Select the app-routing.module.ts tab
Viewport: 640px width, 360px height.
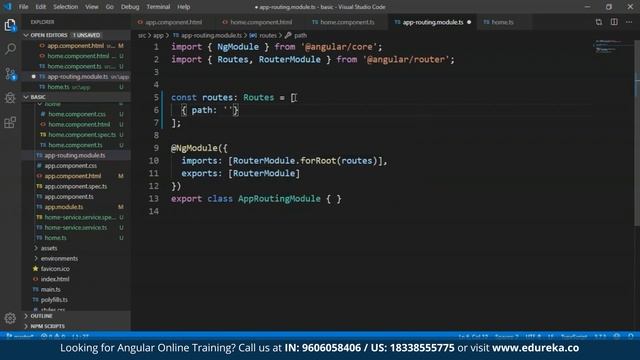point(433,22)
